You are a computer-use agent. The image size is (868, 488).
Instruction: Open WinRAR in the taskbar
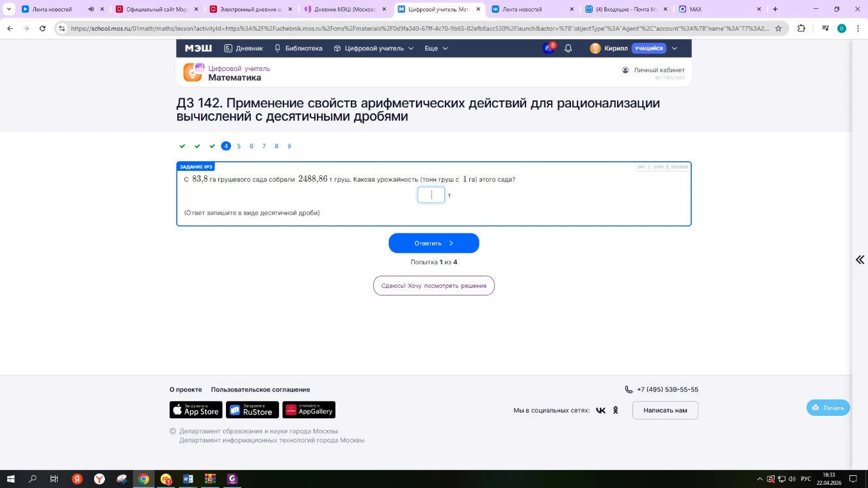coord(210,479)
